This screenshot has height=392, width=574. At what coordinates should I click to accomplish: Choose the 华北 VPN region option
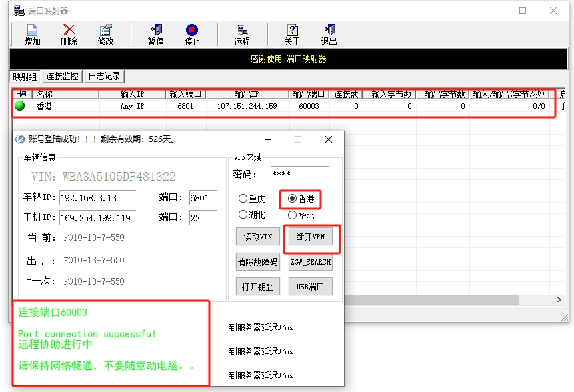(x=292, y=215)
